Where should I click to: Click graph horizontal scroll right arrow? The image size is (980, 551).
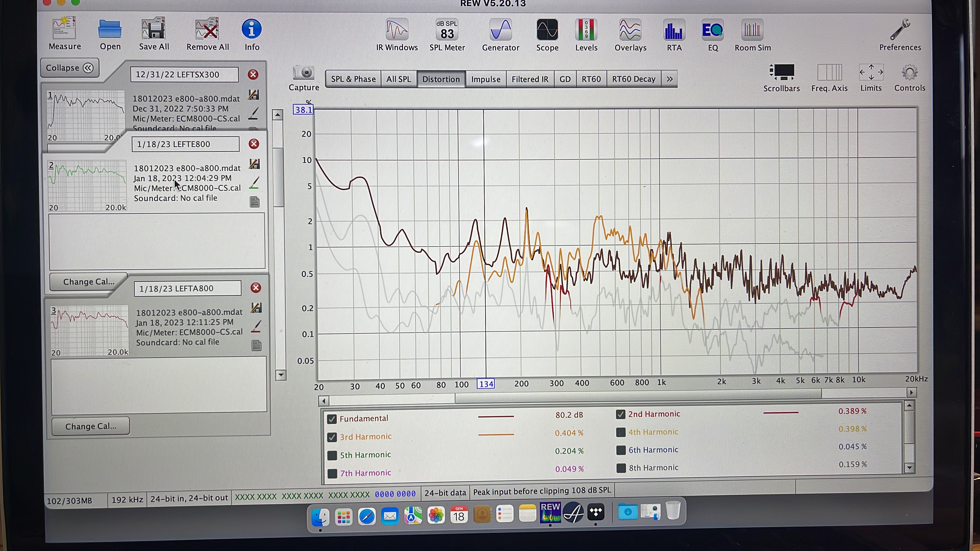911,392
